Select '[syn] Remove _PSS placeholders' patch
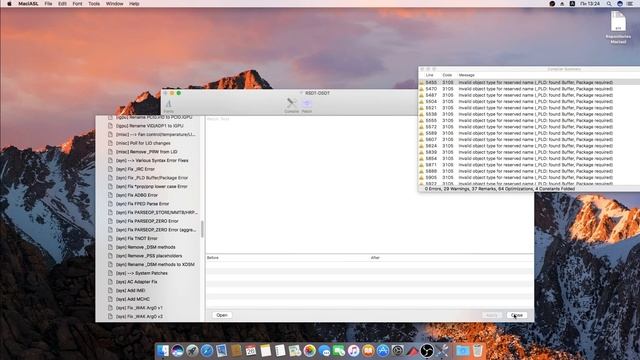Viewport: 640px width, 360px height. 149,256
